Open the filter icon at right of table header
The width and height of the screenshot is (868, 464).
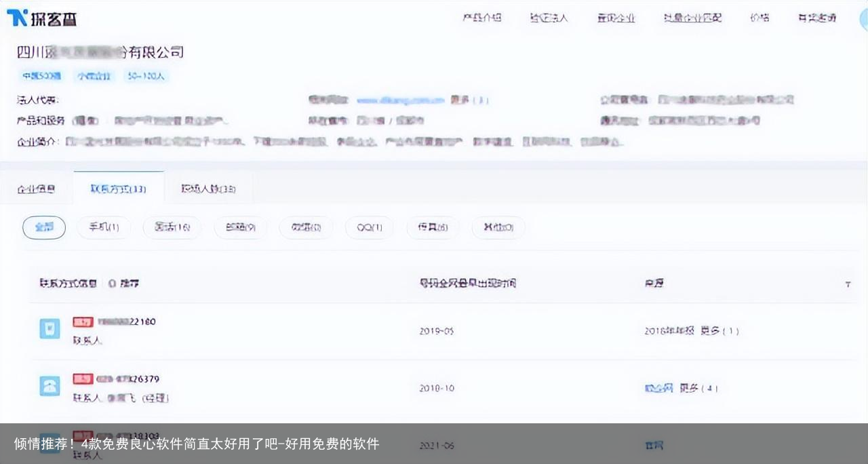(x=847, y=284)
